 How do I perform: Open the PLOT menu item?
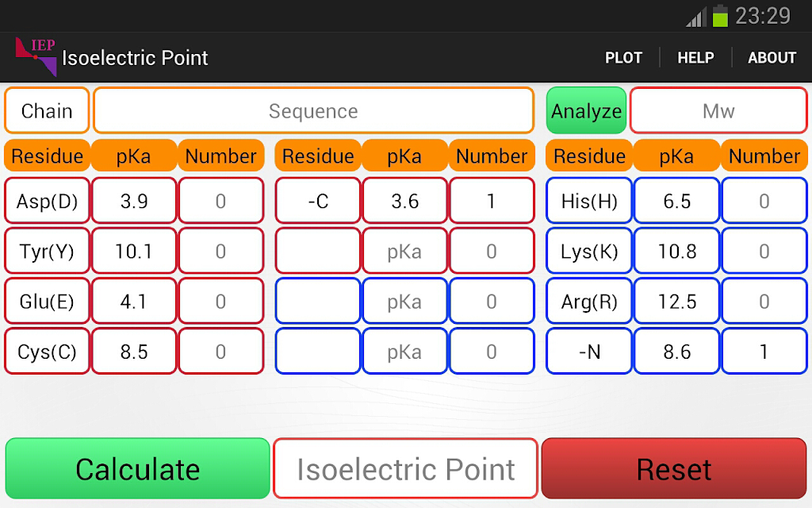623,57
